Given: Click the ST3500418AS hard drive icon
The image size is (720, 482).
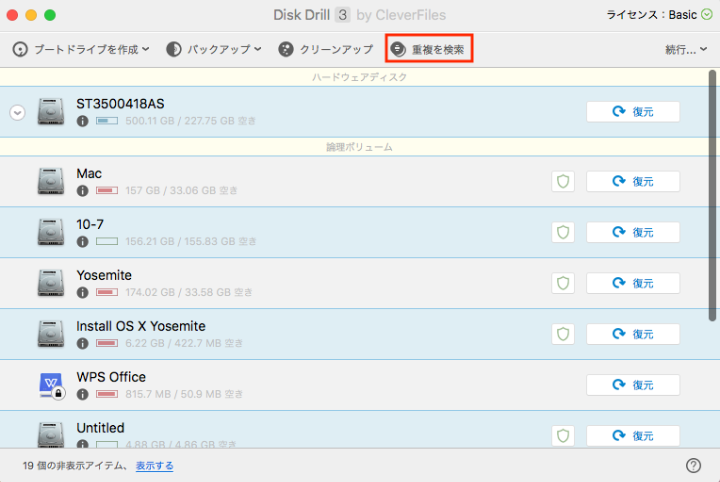Looking at the screenshot, I should pos(51,112).
